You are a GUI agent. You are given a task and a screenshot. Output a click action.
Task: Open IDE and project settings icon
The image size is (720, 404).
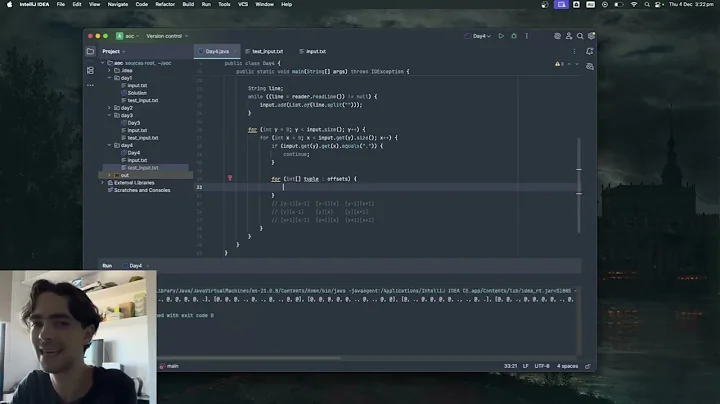[591, 36]
